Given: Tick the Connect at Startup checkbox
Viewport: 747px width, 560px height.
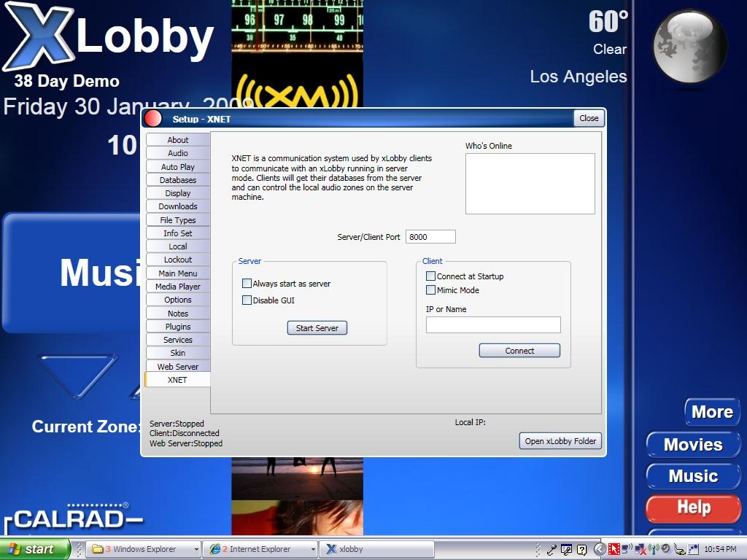Looking at the screenshot, I should point(430,276).
